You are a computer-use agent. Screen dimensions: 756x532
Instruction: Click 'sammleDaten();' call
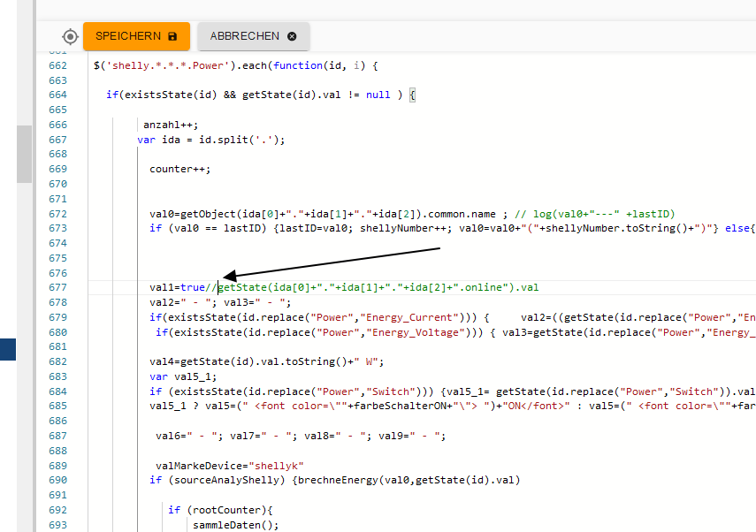click(236, 525)
